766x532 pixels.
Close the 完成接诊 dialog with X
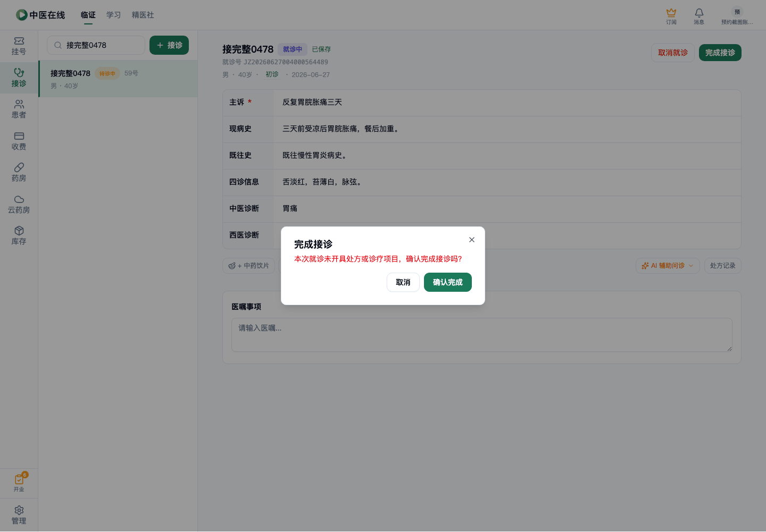(x=472, y=240)
